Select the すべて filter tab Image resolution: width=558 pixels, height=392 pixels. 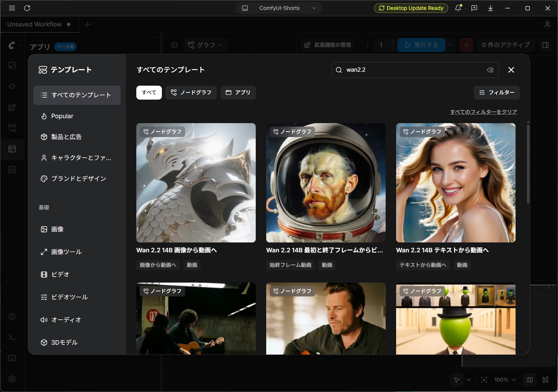[149, 93]
